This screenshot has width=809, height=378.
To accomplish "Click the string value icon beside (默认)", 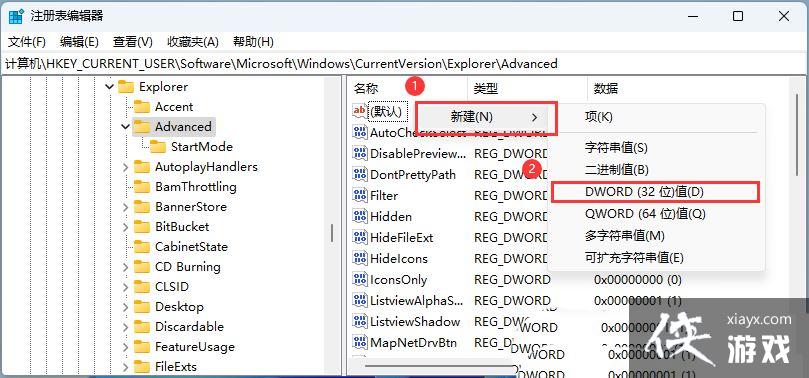I will click(360, 111).
